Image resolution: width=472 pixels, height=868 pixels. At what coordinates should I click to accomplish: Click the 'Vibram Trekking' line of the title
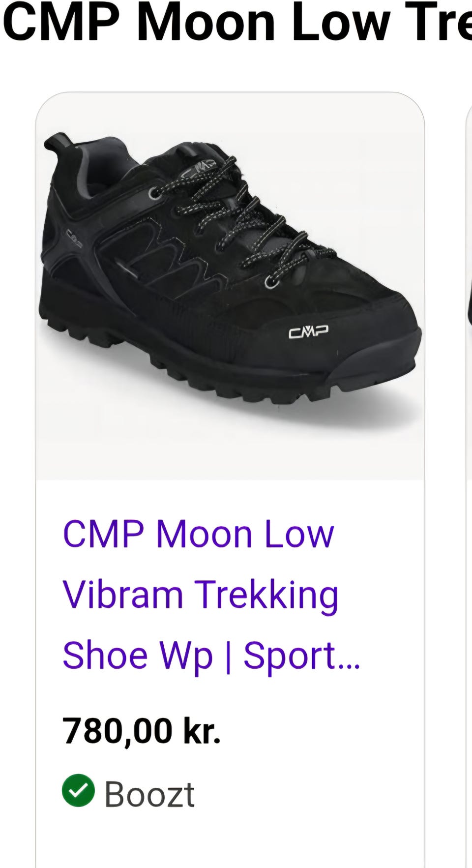click(201, 595)
